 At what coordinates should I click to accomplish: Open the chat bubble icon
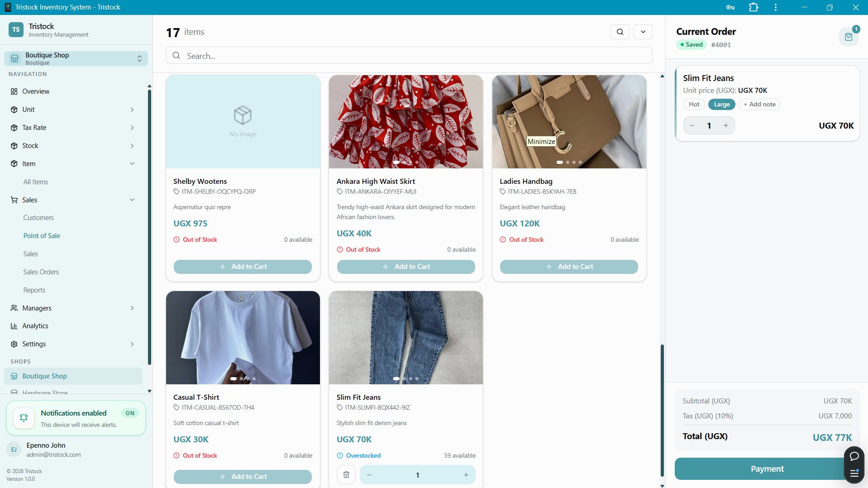(854, 456)
